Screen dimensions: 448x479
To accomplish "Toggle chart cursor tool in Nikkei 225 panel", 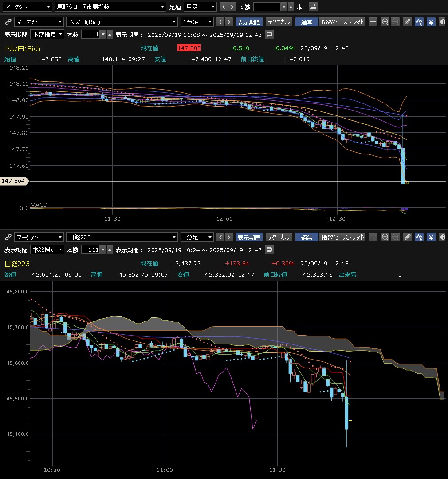I will coord(419,237).
